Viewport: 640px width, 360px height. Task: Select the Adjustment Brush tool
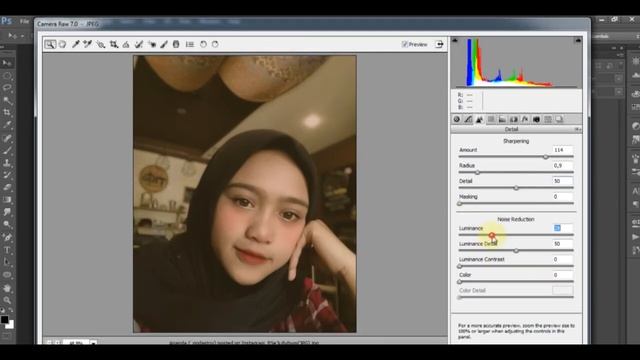pyautogui.click(x=164, y=44)
